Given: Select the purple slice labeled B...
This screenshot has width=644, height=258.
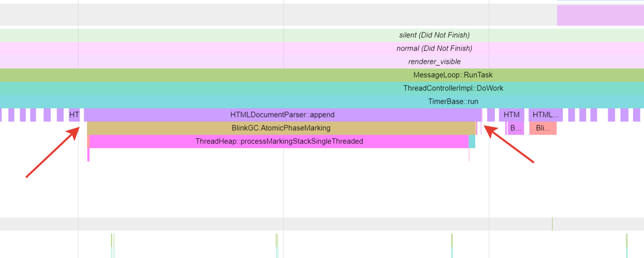Looking at the screenshot, I should pyautogui.click(x=515, y=128).
